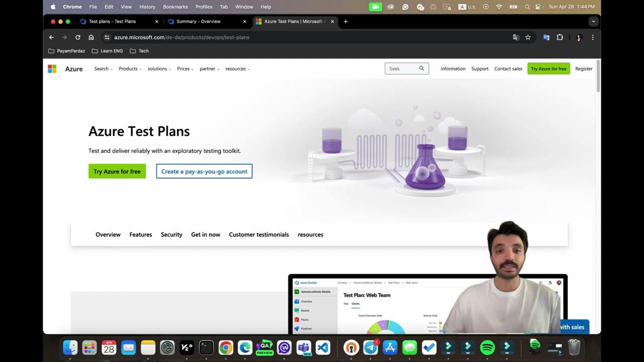The height and width of the screenshot is (362, 644).
Task: Expand the Products dropdown menu
Action: coord(130,69)
